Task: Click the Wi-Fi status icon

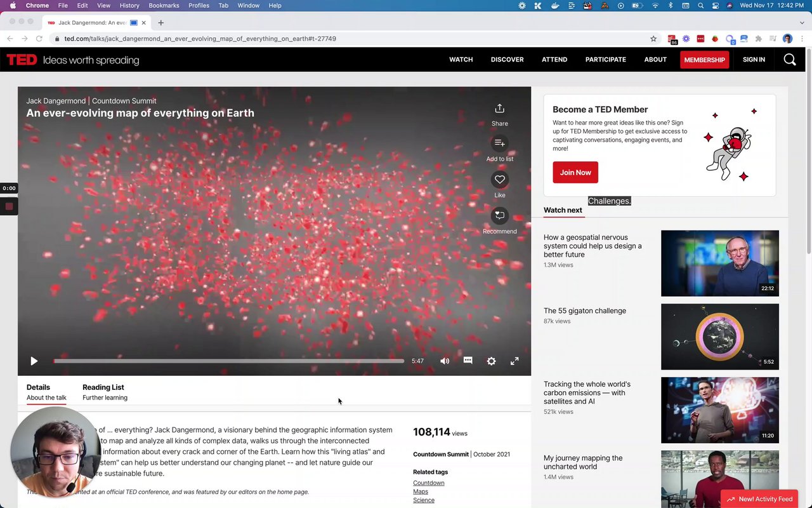Action: [655, 5]
